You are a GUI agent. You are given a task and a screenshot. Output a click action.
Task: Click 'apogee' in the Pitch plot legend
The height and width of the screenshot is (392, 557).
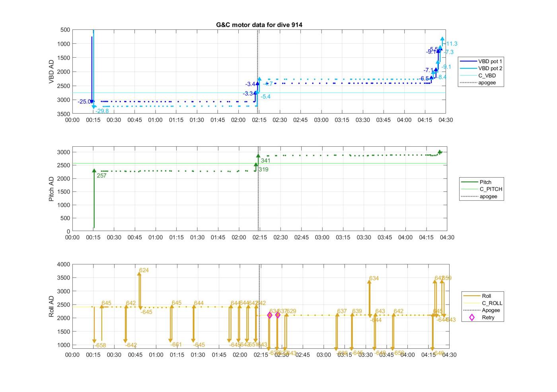pyautogui.click(x=479, y=196)
